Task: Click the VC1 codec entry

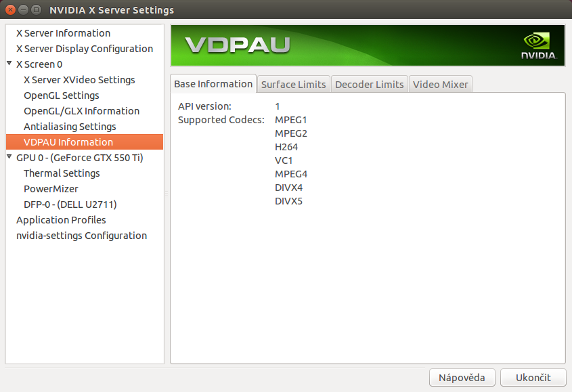Action: coord(284,160)
